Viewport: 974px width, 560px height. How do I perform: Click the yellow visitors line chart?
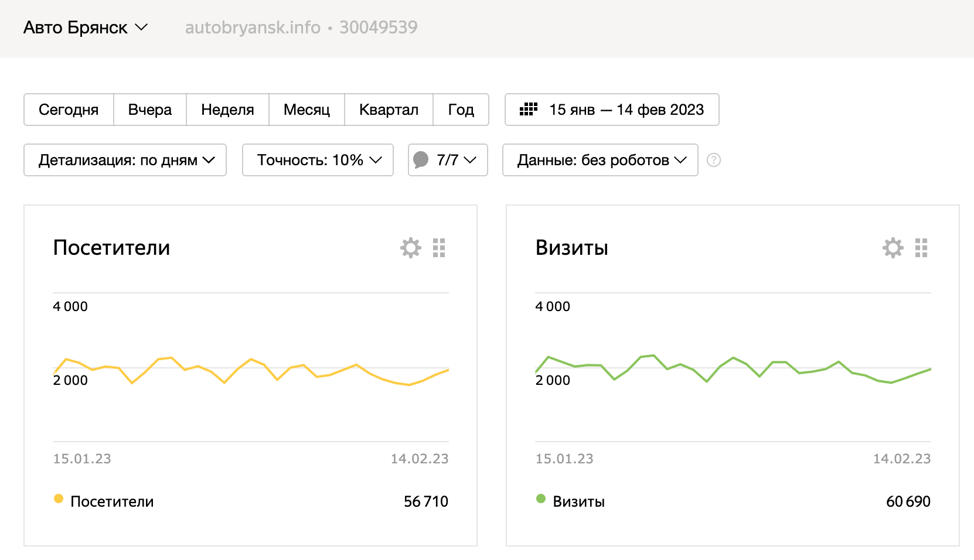[x=251, y=370]
